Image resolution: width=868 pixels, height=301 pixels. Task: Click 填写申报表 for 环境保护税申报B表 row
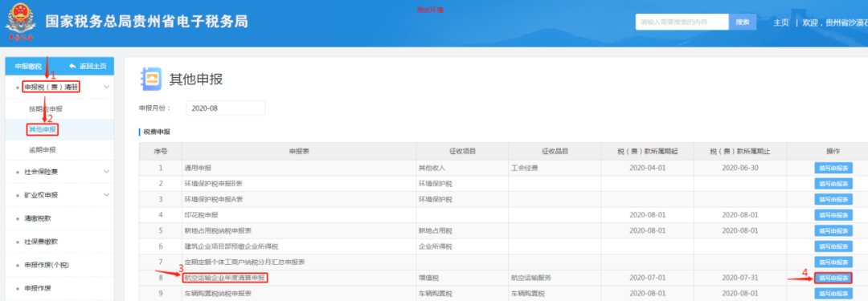pos(833,184)
